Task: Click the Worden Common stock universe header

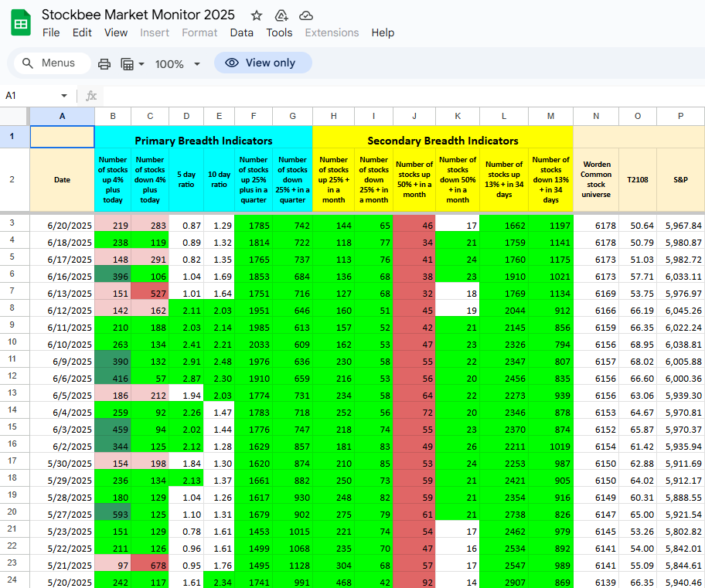Action: point(596,180)
